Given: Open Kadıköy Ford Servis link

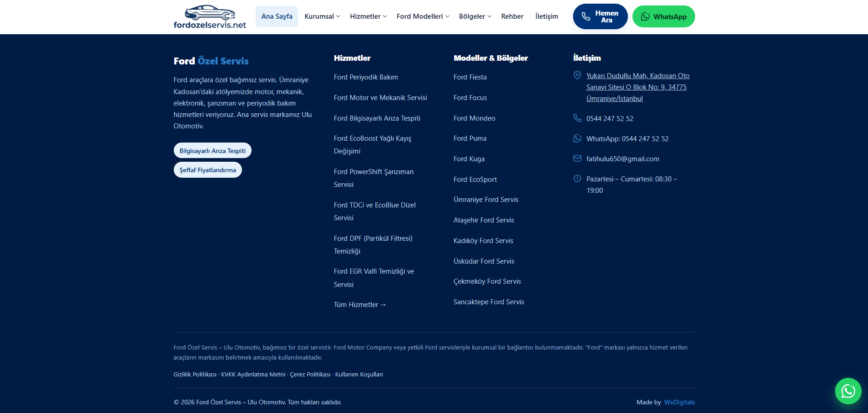Looking at the screenshot, I should pos(483,241).
